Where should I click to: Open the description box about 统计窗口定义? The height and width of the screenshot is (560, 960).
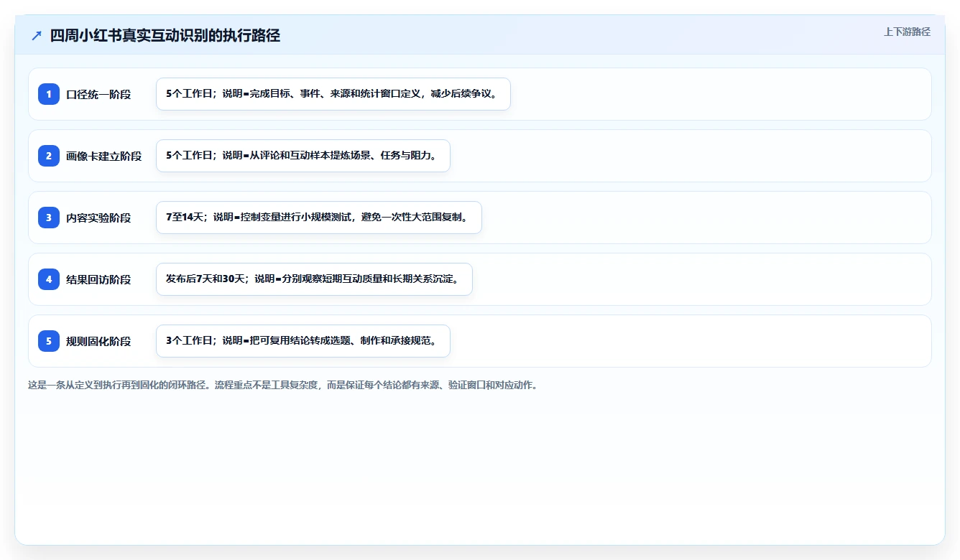coord(333,94)
